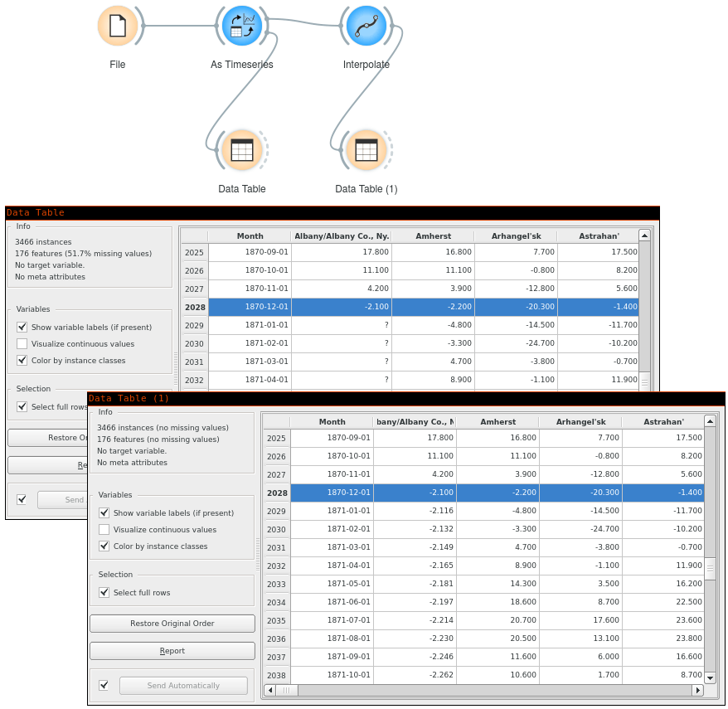This screenshot has height=709, width=728.
Task: Select the As Timeseries widget icon
Action: pos(241,26)
